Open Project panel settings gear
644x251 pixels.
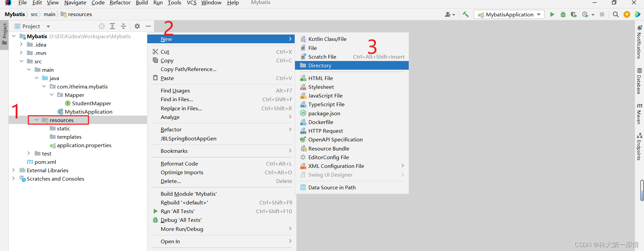coord(137,26)
